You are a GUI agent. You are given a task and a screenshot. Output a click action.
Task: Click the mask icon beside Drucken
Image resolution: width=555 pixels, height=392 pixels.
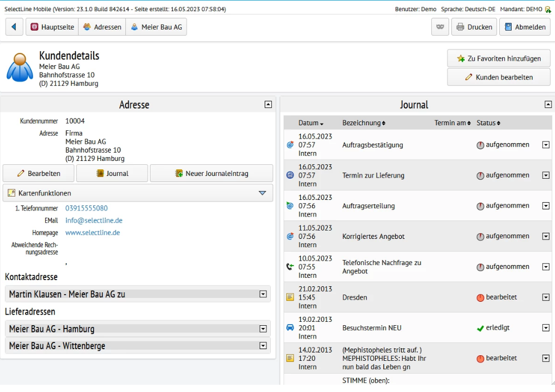440,27
